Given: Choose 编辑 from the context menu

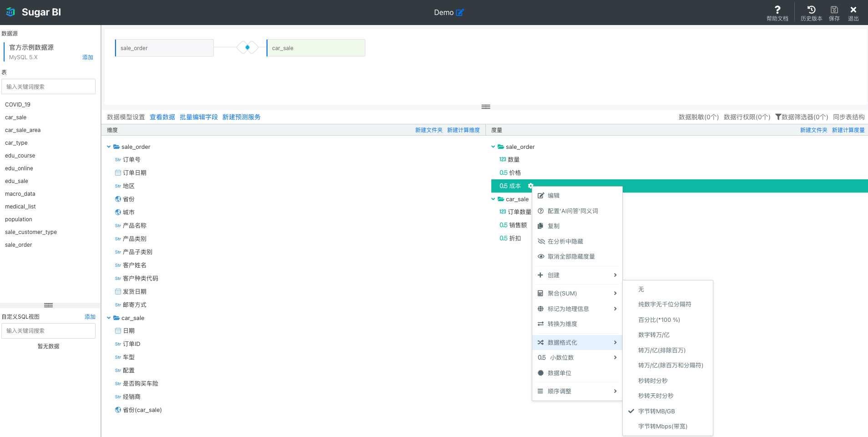Looking at the screenshot, I should click(577, 195).
